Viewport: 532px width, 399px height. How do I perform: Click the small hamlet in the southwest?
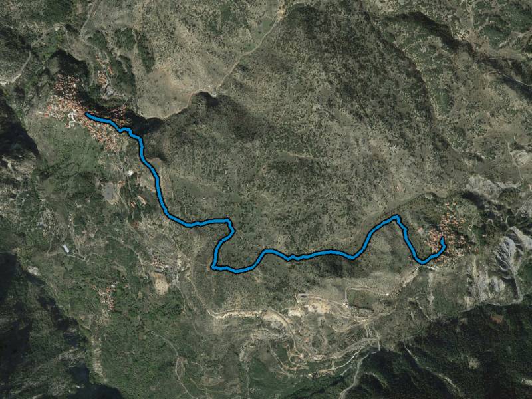[x=108, y=297]
